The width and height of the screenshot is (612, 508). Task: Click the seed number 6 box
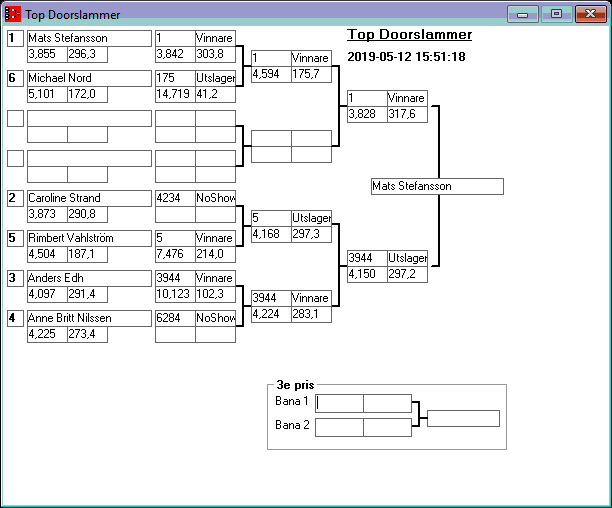coord(15,78)
